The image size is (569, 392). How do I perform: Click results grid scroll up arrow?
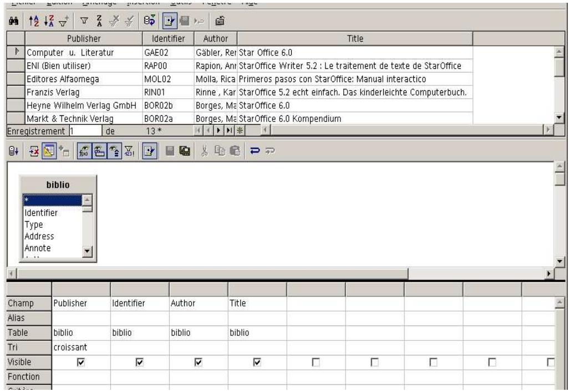pyautogui.click(x=559, y=52)
